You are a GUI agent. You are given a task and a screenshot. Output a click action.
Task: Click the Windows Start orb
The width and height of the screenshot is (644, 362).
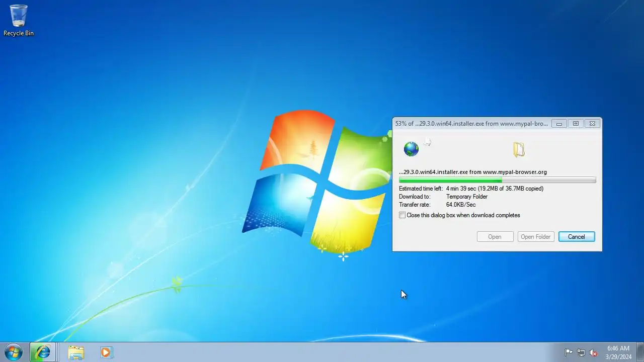tap(13, 352)
